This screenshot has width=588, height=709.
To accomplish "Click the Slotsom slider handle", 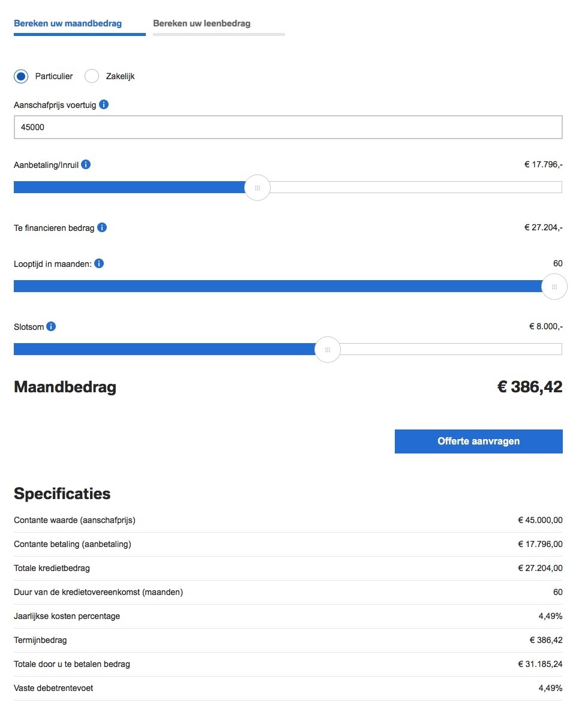I will (x=328, y=350).
